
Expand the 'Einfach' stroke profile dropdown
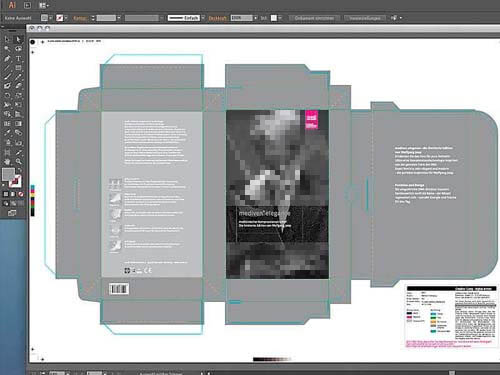coord(203,18)
